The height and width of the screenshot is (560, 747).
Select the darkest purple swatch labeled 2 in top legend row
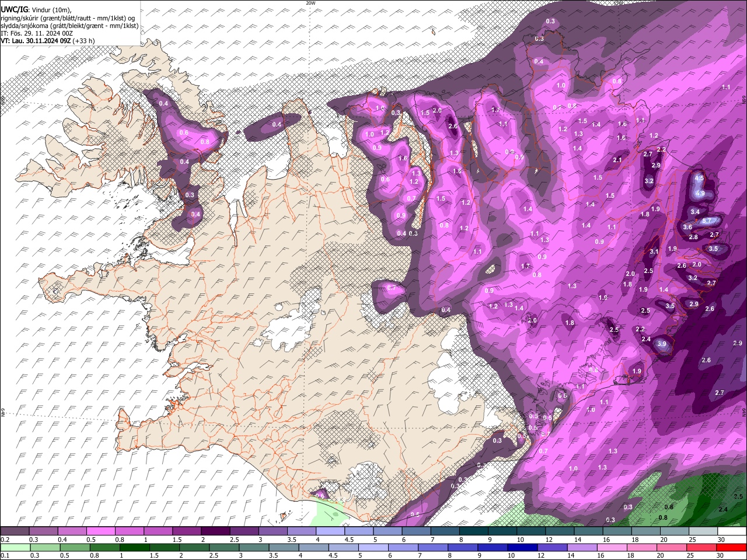215,531
